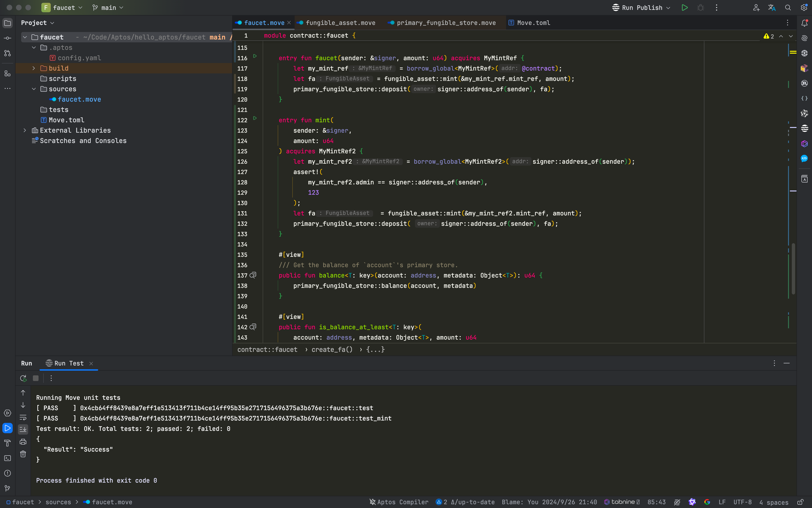
Task: Toggle soft-wrap in Run console
Action: point(23,417)
